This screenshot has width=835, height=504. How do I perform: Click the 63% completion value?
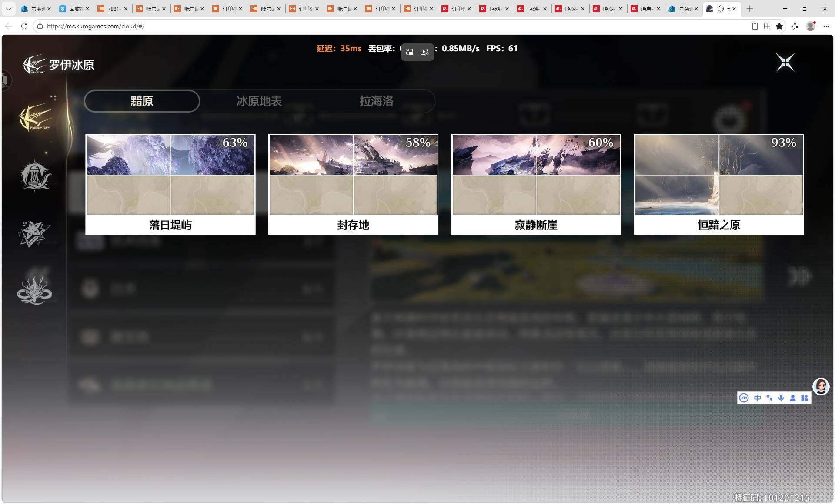tap(235, 143)
